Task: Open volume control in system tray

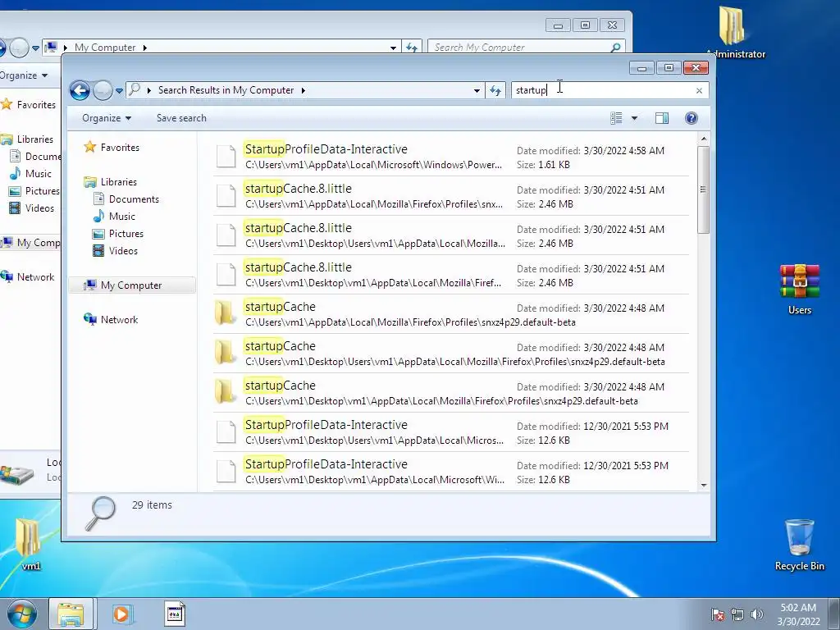Action: [757, 614]
